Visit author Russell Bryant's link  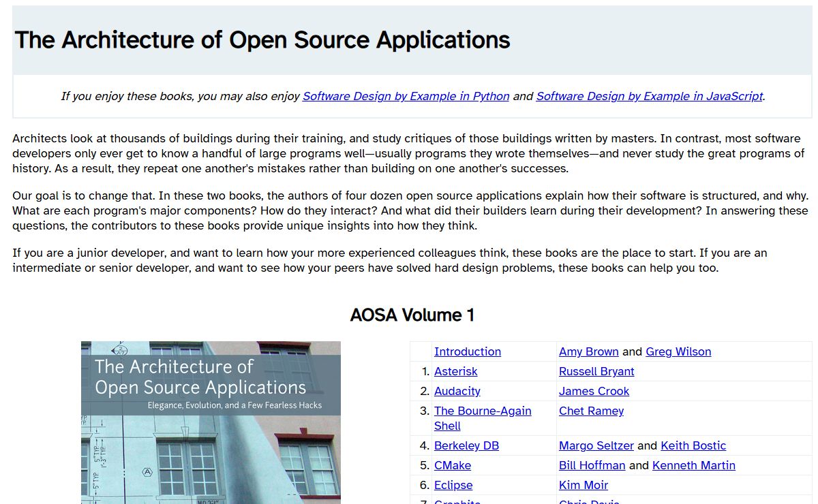pyautogui.click(x=596, y=371)
